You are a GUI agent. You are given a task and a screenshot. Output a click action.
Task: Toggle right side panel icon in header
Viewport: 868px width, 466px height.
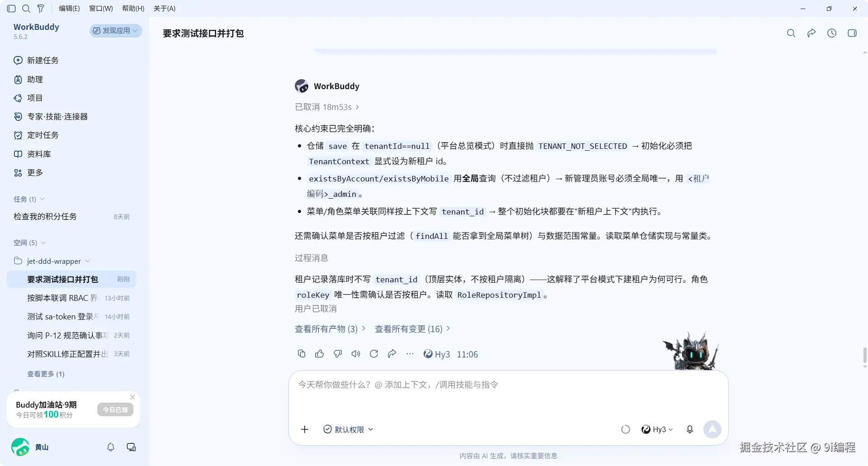[x=852, y=33]
